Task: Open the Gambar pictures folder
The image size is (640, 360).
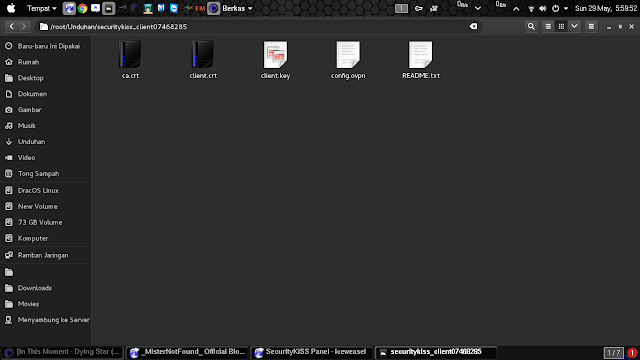Action: coord(45,110)
